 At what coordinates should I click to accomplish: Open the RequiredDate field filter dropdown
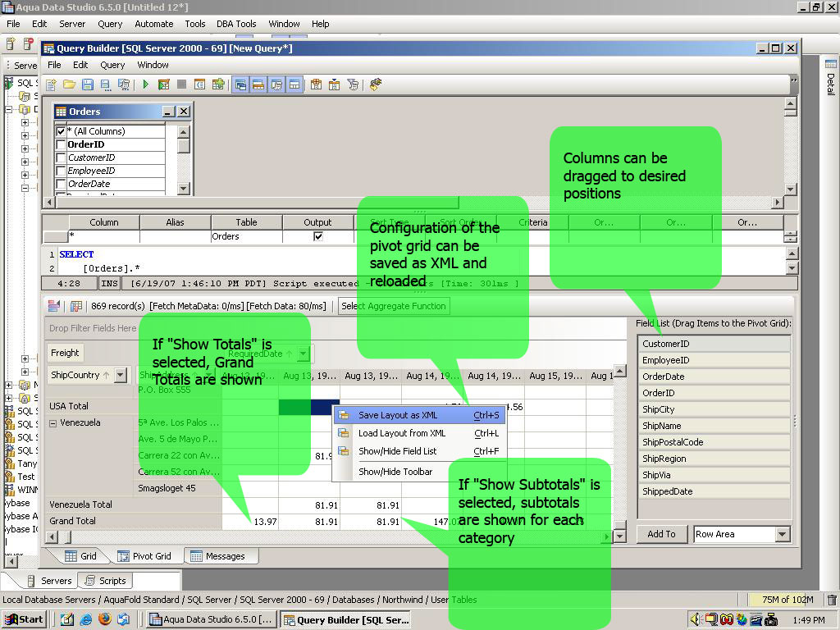304,354
